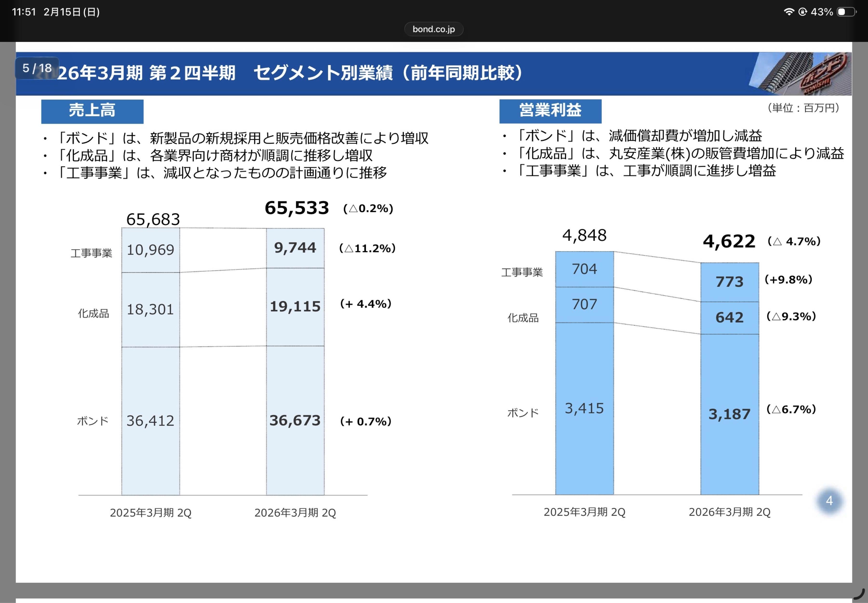Tap the 5 / 18 page indicator
Screen dimensions: 868x603
tap(37, 68)
